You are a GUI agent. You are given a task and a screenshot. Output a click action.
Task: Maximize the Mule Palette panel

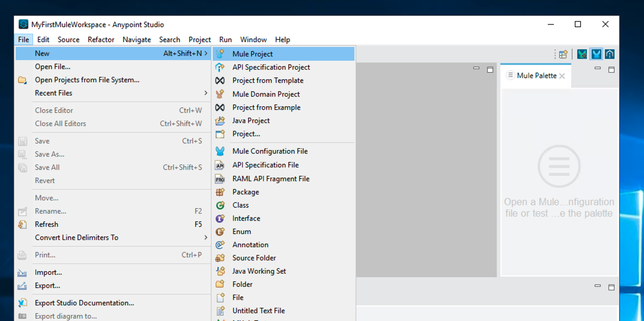612,70
